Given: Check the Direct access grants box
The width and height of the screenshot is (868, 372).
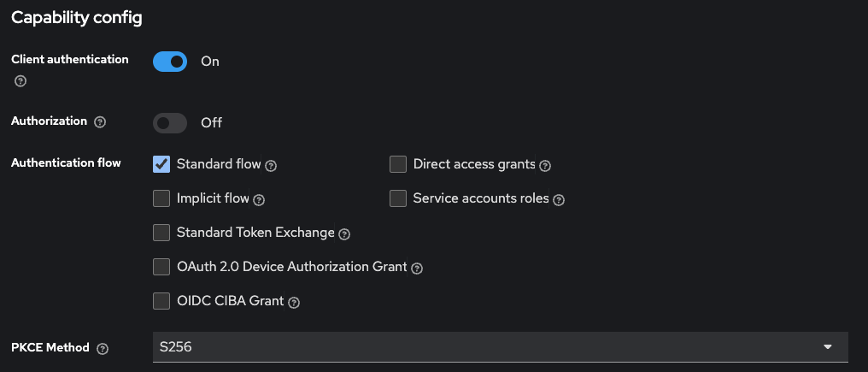Looking at the screenshot, I should pos(398,164).
